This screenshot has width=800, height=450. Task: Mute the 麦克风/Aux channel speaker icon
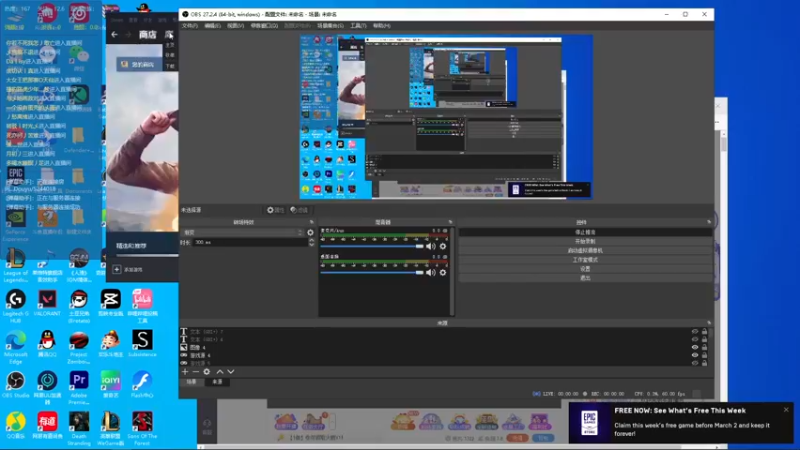[432, 246]
